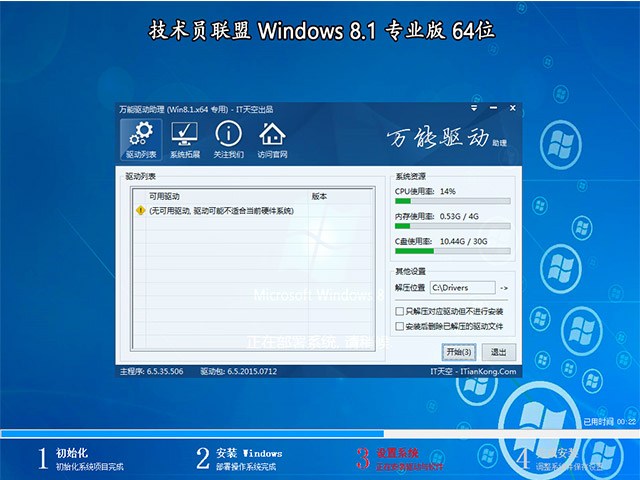Click the -> browse arrow beside extract path
The width and height of the screenshot is (640, 480).
point(504,288)
